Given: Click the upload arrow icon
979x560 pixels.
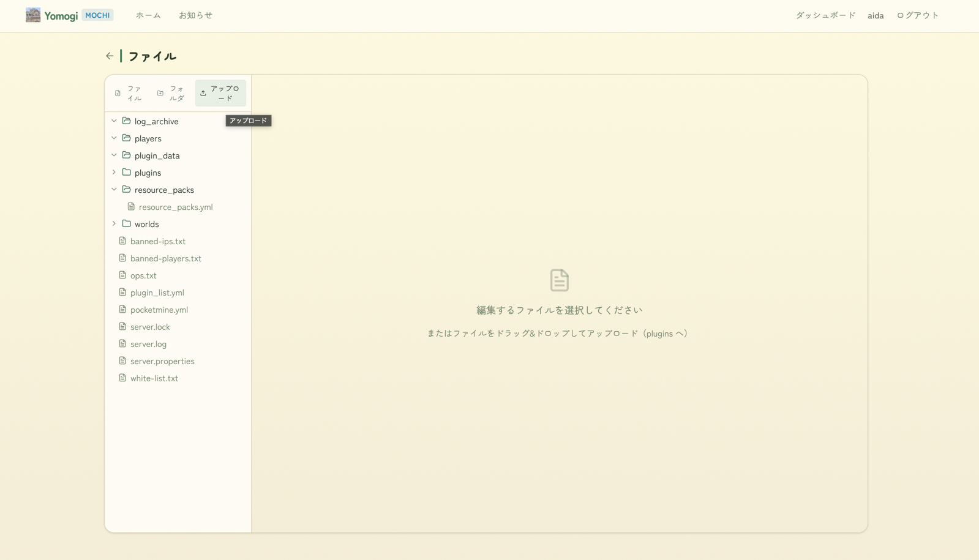Looking at the screenshot, I should coord(203,93).
